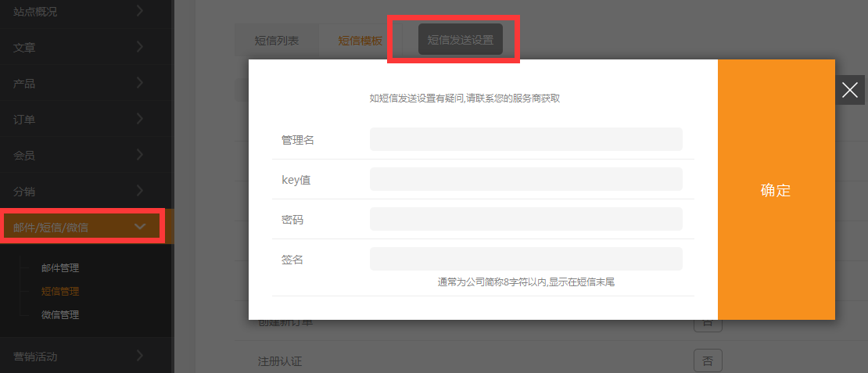
Task: Close the SMS settings dialog with X
Action: (850, 91)
